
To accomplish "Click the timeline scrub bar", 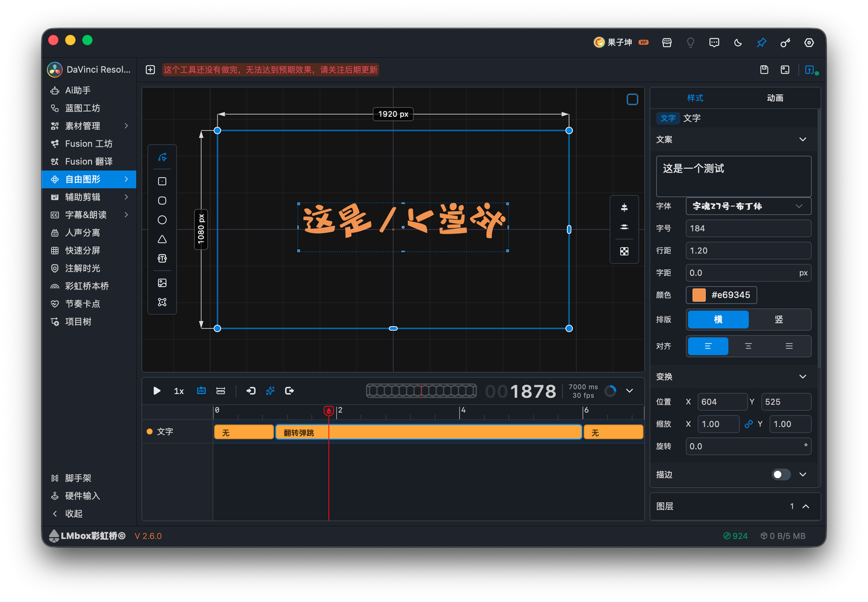I will [421, 390].
